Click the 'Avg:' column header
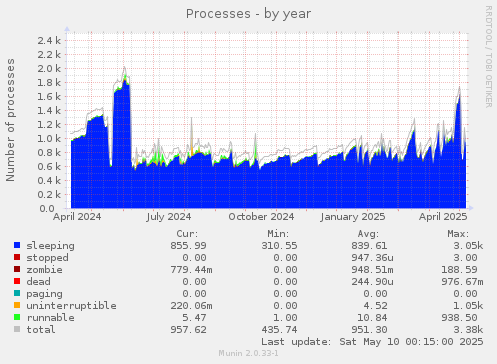Viewport: 497px width, 364px height. [x=368, y=234]
